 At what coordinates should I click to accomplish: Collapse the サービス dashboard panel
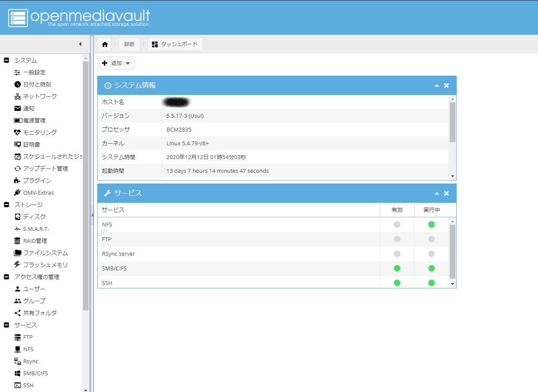(x=437, y=193)
